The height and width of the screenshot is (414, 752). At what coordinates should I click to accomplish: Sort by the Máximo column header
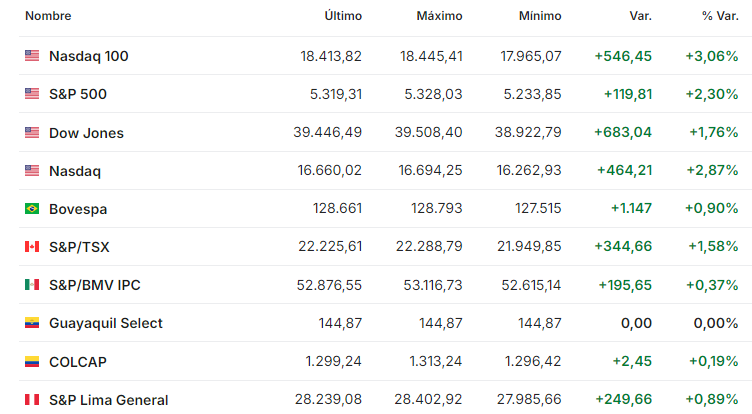tap(439, 16)
